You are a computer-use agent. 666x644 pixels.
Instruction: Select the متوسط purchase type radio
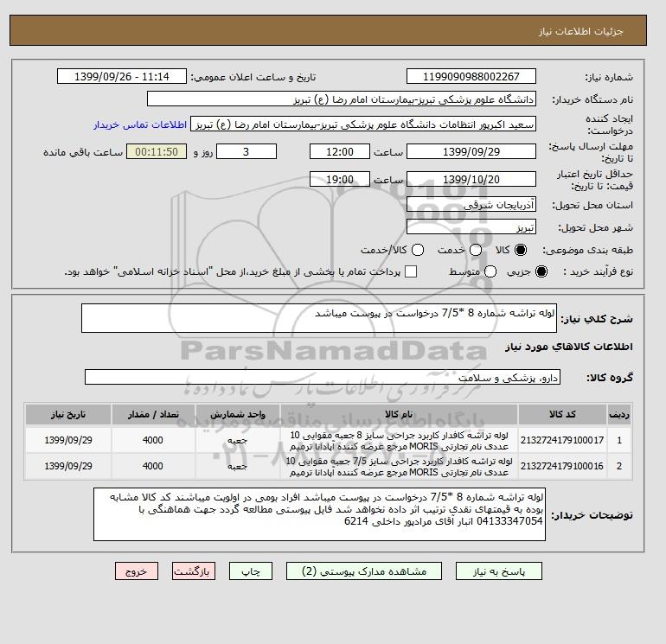coord(490,271)
